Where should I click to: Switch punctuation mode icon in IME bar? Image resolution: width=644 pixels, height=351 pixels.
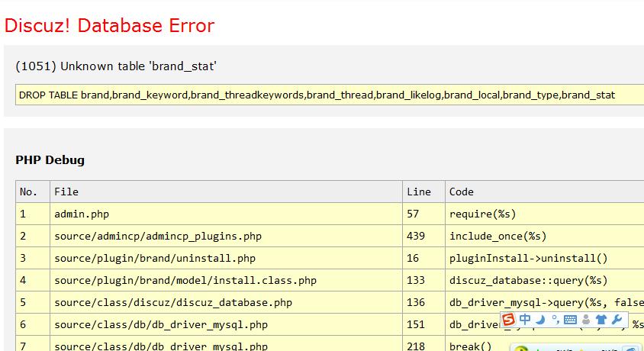click(x=555, y=319)
